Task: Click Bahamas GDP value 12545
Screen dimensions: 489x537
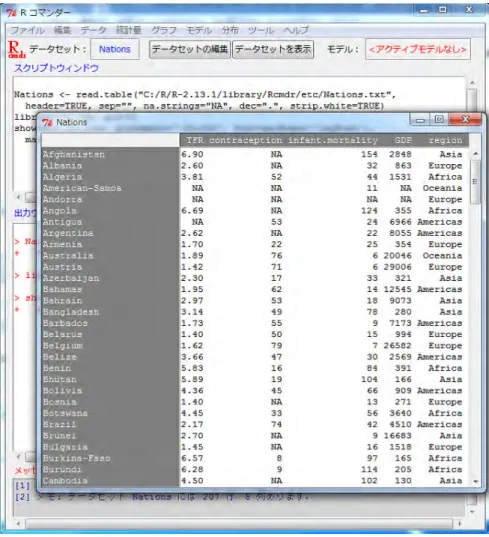Action: [x=398, y=289]
